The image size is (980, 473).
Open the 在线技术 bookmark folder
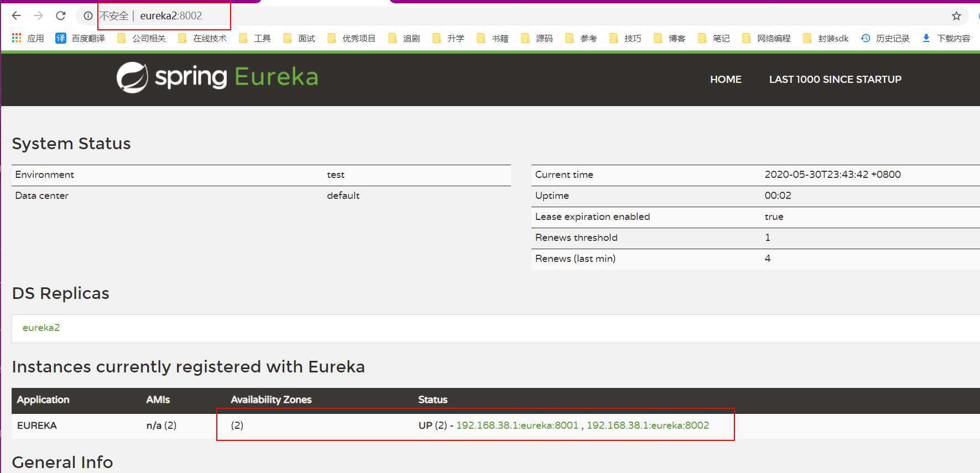(x=202, y=38)
